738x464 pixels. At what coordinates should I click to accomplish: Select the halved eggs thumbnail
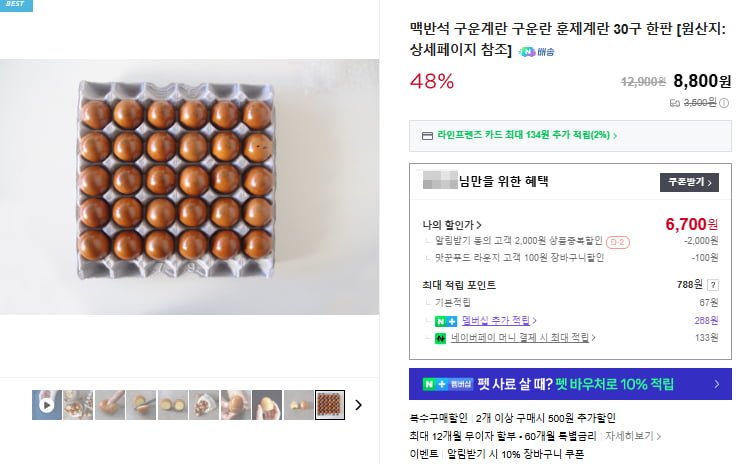[172, 405]
